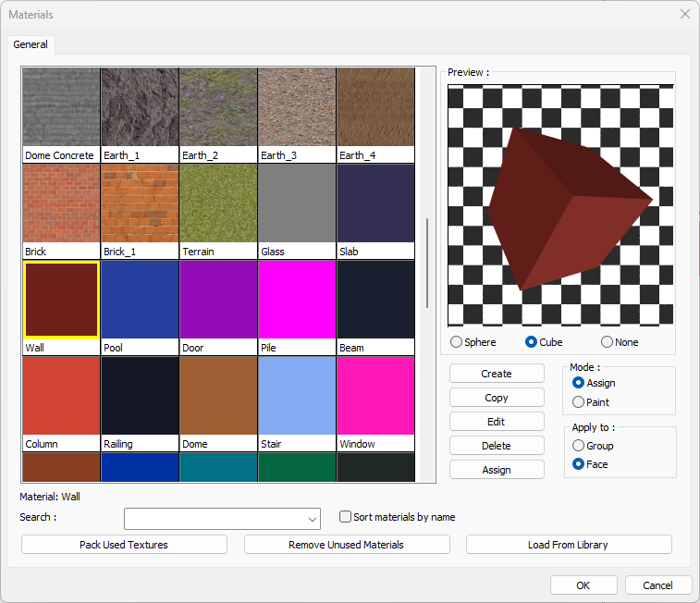Open the General tab
Image resolution: width=700 pixels, height=603 pixels.
coord(31,44)
